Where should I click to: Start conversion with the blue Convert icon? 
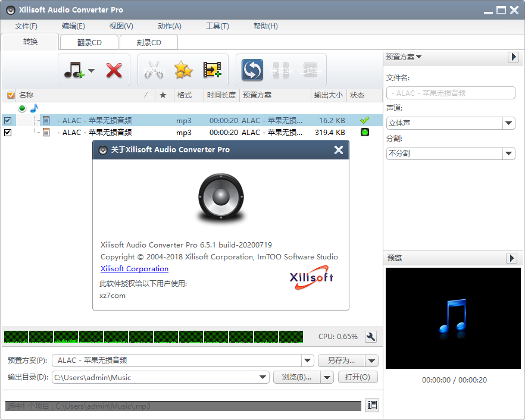(252, 70)
